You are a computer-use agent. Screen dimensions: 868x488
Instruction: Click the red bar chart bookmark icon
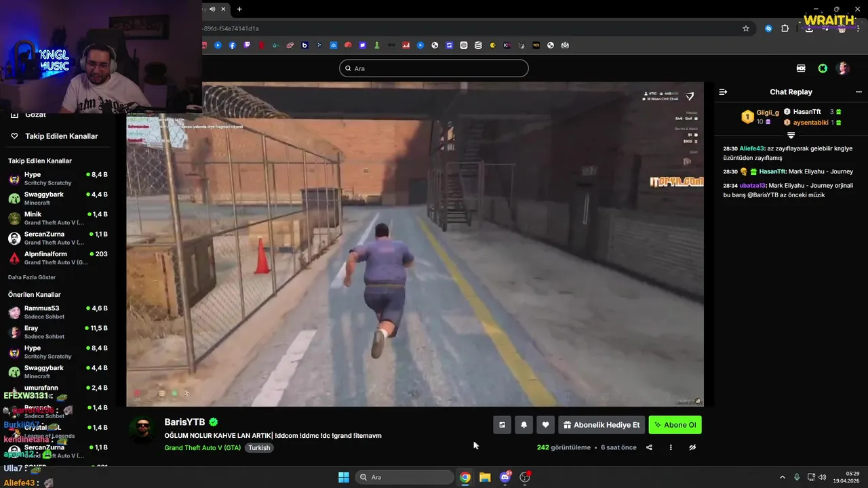click(406, 45)
